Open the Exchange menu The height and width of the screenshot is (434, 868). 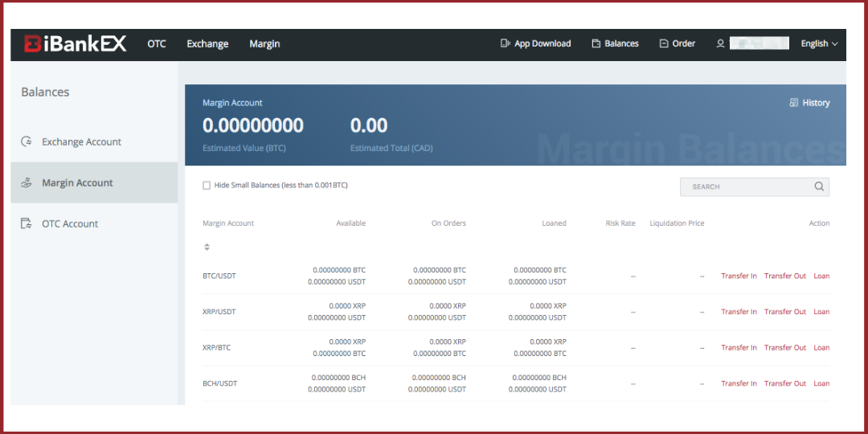(207, 43)
